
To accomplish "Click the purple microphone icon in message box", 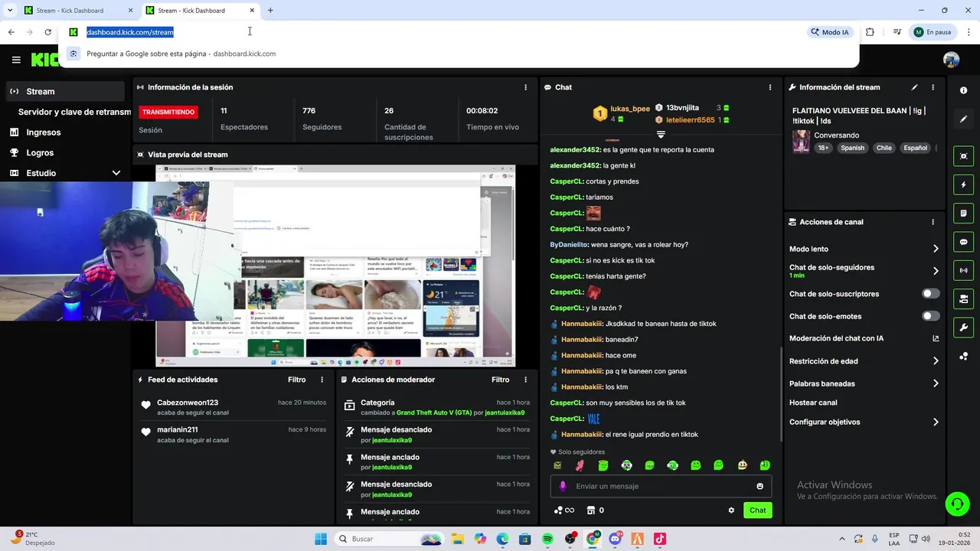I will [563, 486].
